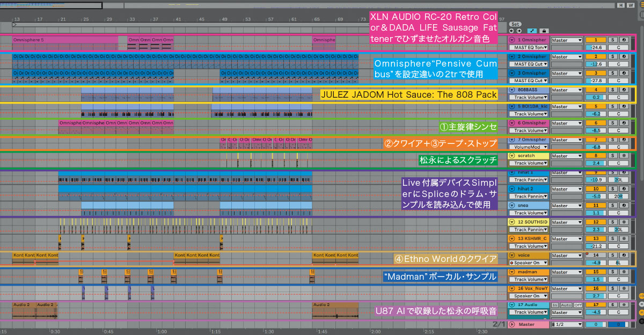The width and height of the screenshot is (644, 335).
Task: Toggle track activator 8 for scratch
Action: [x=596, y=156]
